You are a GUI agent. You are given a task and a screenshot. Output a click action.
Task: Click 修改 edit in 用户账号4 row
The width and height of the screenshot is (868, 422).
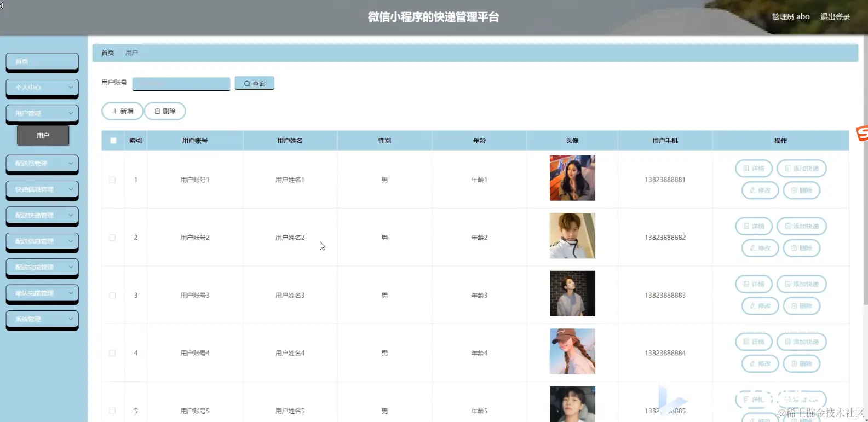pyautogui.click(x=760, y=363)
